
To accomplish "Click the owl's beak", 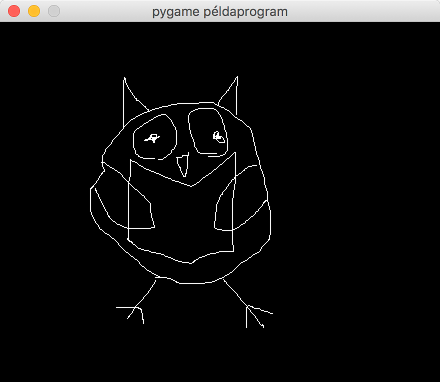I will (x=183, y=165).
